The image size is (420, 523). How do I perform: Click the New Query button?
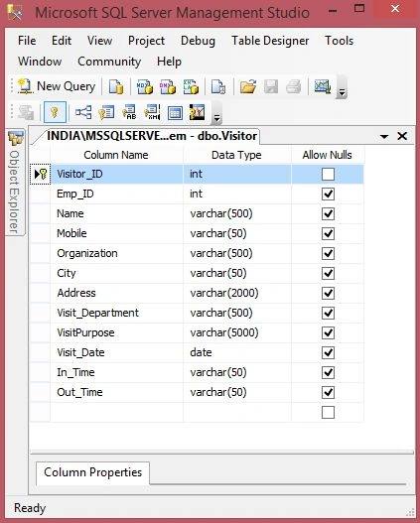(x=57, y=86)
